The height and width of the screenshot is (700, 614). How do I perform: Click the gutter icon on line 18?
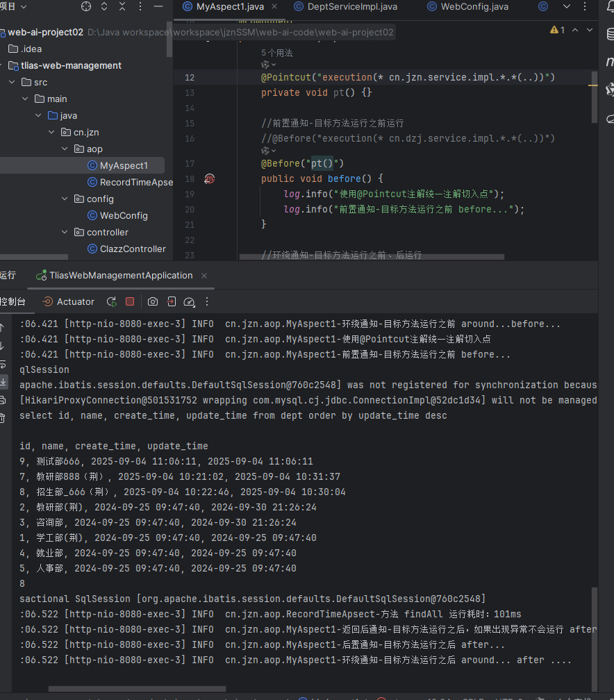pos(210,179)
